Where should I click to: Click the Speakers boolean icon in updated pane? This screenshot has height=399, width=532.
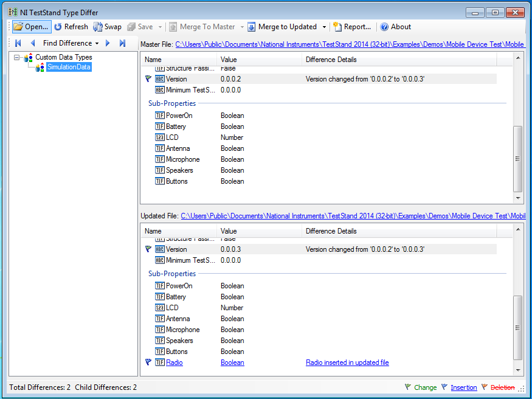pyautogui.click(x=160, y=340)
